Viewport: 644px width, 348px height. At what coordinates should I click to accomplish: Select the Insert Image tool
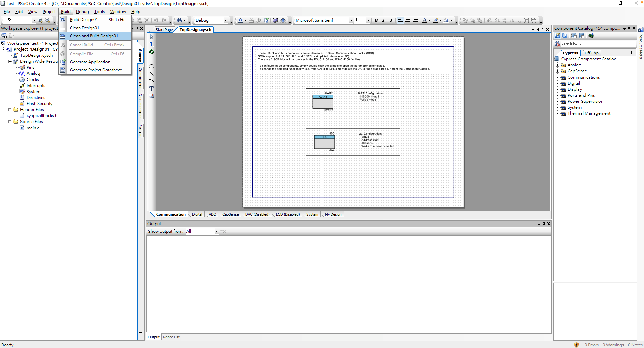[x=152, y=96]
